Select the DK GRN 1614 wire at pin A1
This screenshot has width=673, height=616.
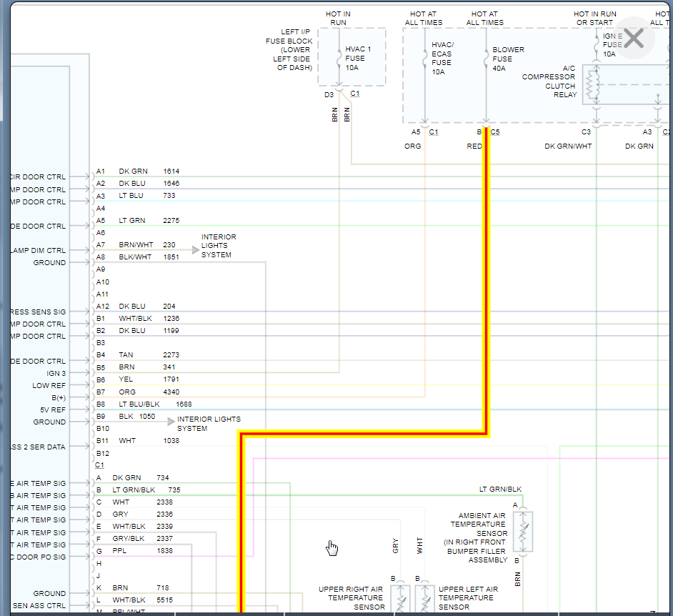coord(134,172)
